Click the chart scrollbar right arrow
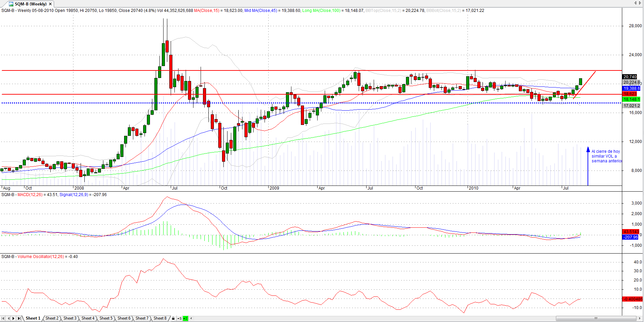The height and width of the screenshot is (322, 644). click(640, 319)
